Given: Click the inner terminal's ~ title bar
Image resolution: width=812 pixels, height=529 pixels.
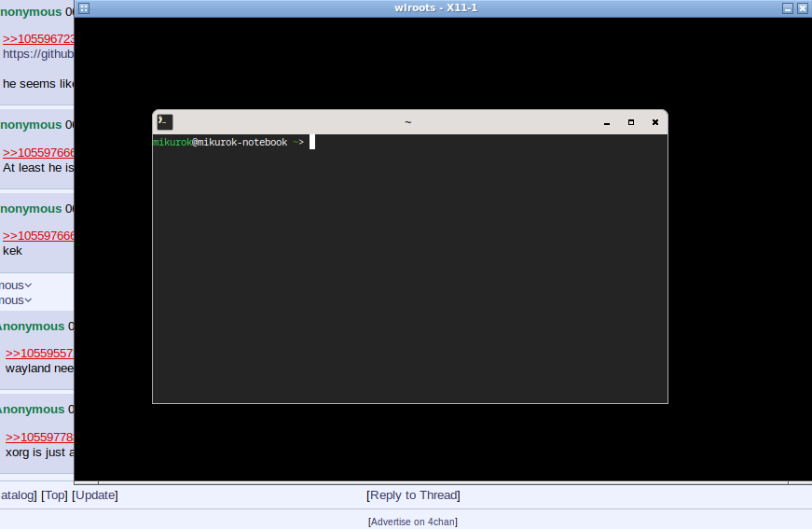Looking at the screenshot, I should pyautogui.click(x=408, y=122).
